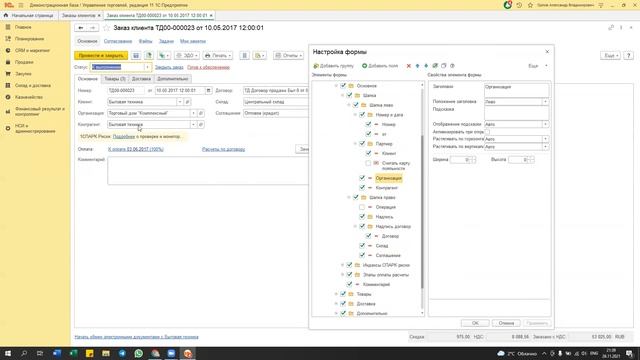Screen dimensions: 640x360
Task: Click the 'Комментарий' text area
Action: tap(208, 171)
